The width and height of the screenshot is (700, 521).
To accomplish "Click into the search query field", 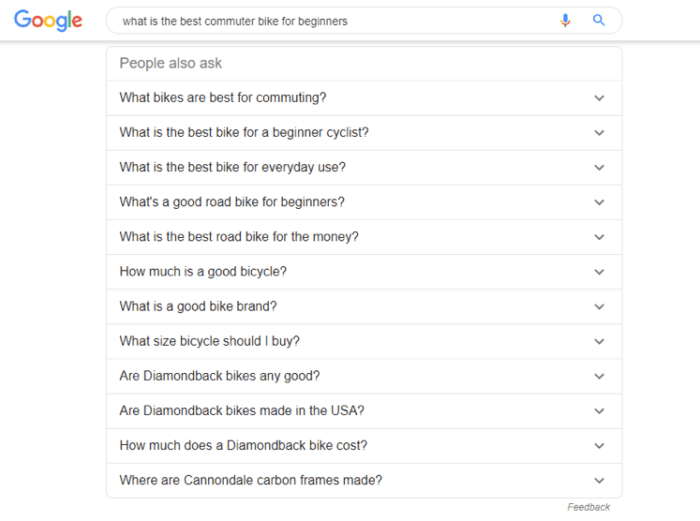I will point(330,21).
